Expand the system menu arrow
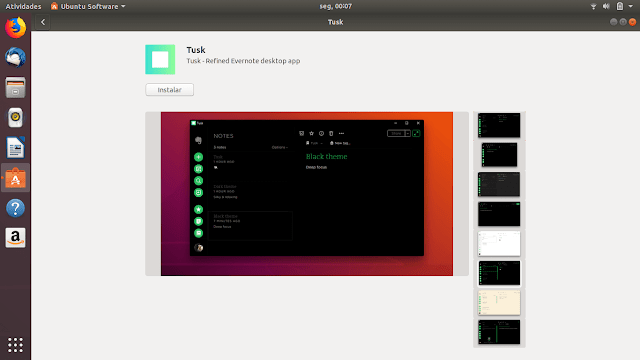Screen dimensions: 640x360 (x=631, y=6)
